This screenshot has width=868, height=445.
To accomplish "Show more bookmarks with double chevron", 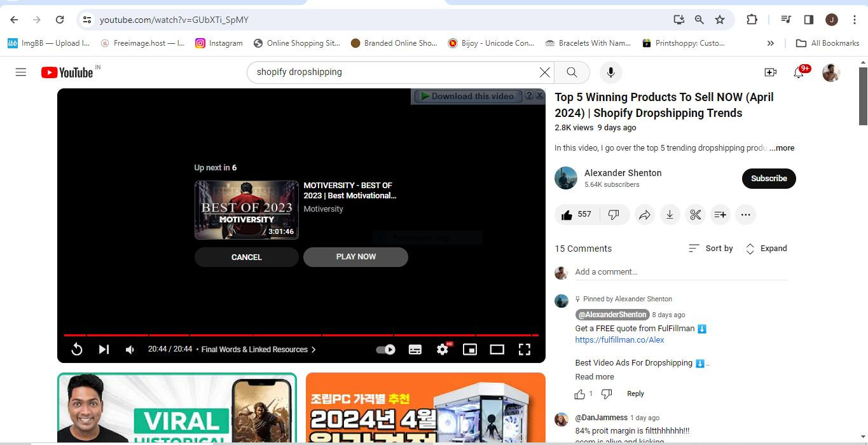I will (771, 43).
